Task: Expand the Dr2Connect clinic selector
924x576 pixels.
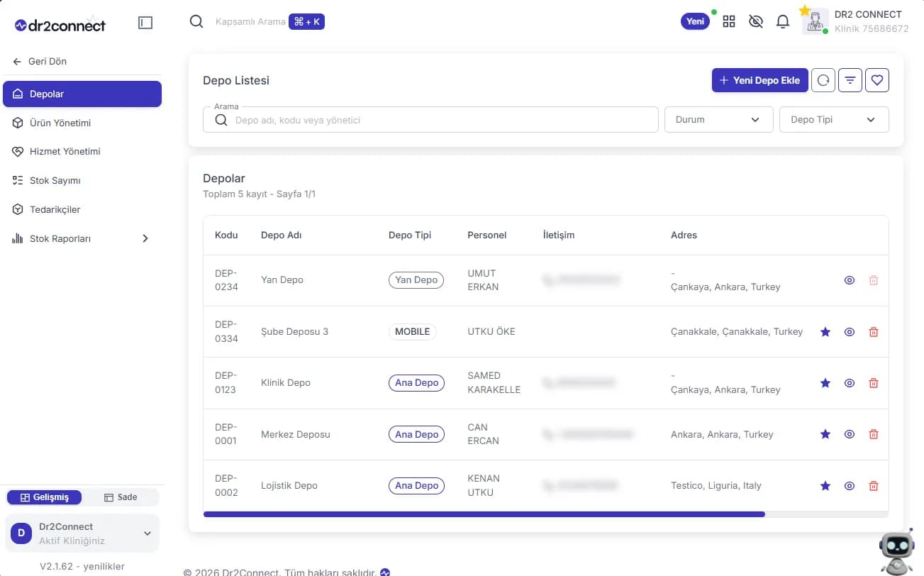Action: [x=83, y=533]
